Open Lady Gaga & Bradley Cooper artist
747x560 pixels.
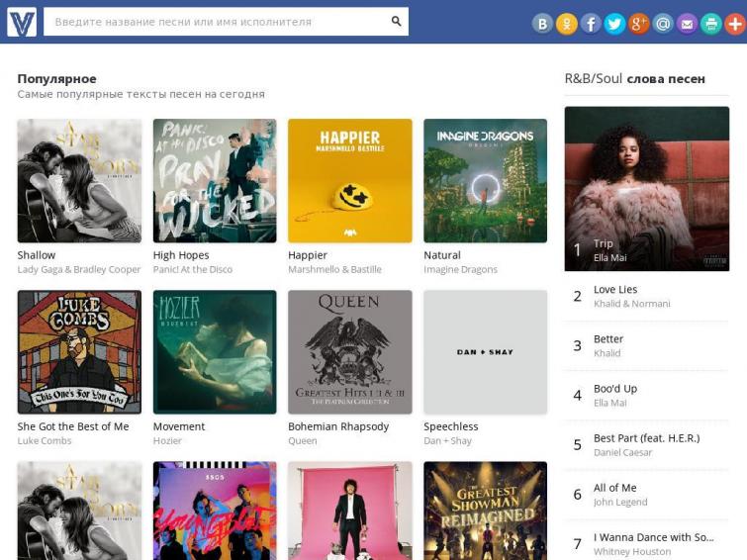click(x=79, y=269)
